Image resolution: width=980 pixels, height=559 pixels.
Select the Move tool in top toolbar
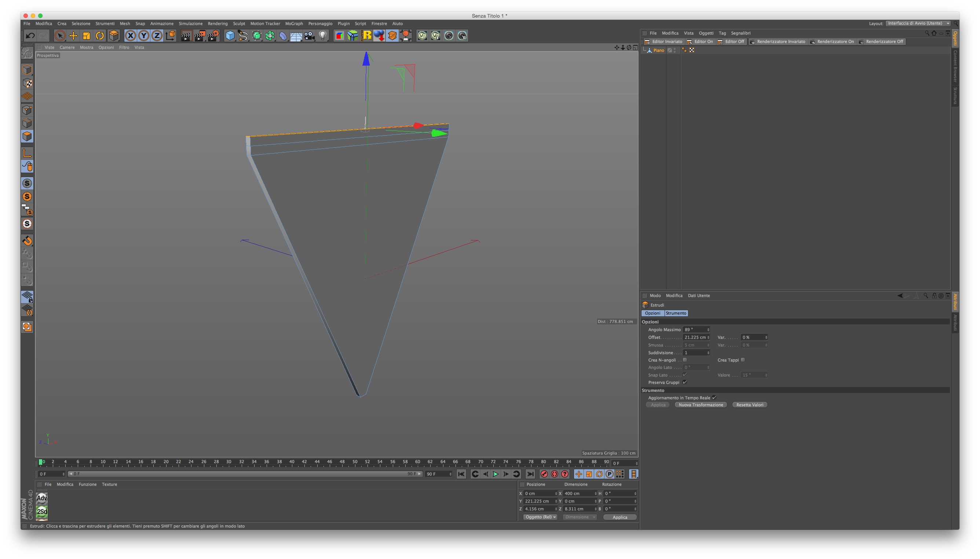pyautogui.click(x=73, y=36)
